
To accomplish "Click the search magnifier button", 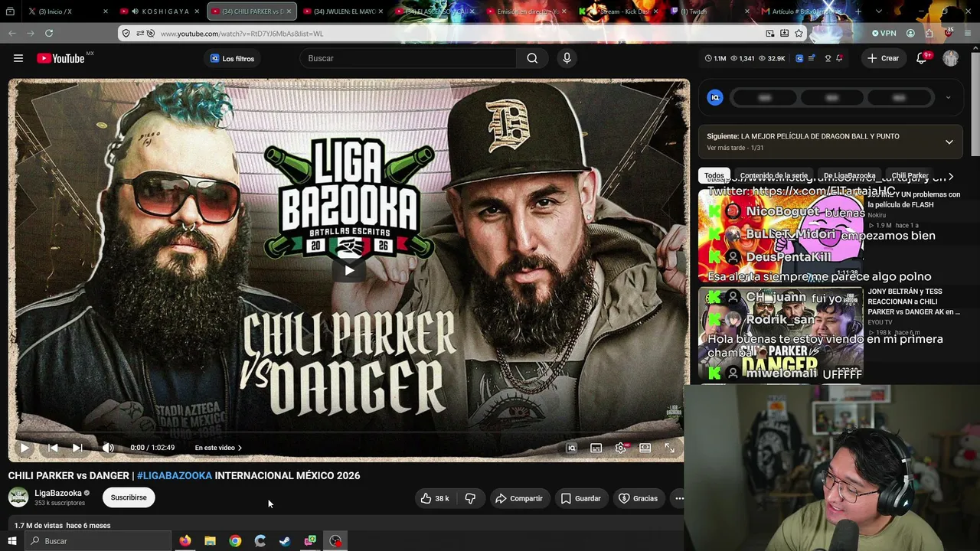I will pyautogui.click(x=532, y=58).
